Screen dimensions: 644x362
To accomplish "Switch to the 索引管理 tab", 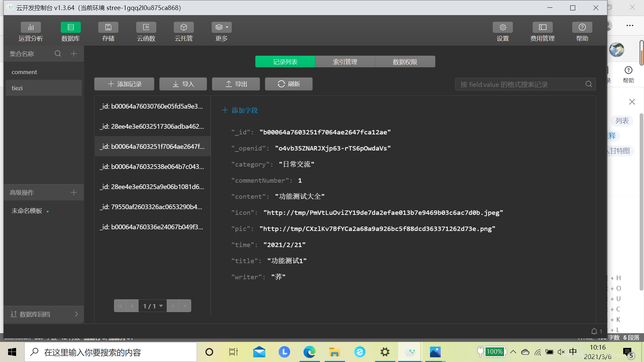I will pos(345,62).
